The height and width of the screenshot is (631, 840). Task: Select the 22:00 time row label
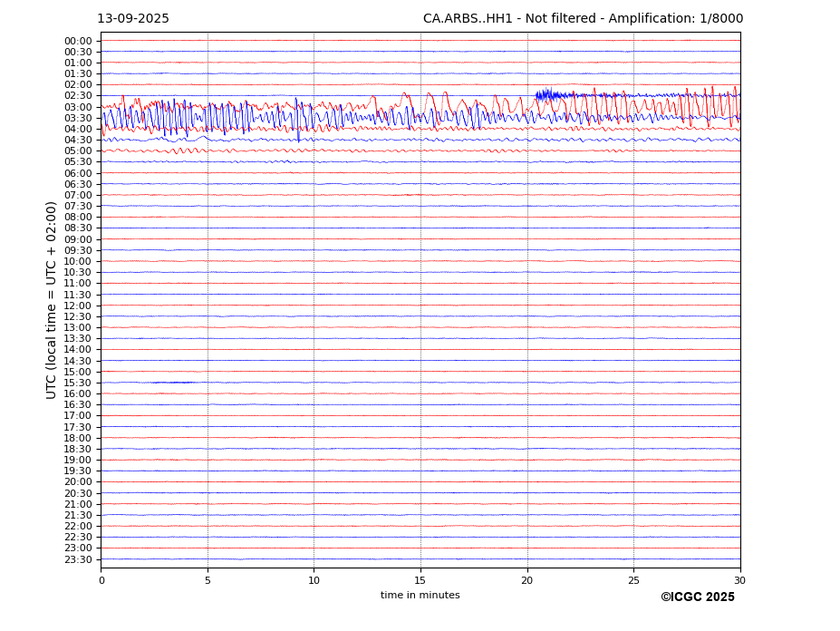(78, 527)
